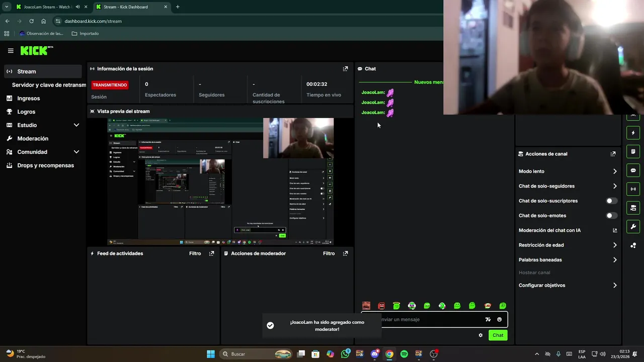Screen dimensions: 644x362
Task: Open Restricción de edad options chevron
Action: point(615,245)
